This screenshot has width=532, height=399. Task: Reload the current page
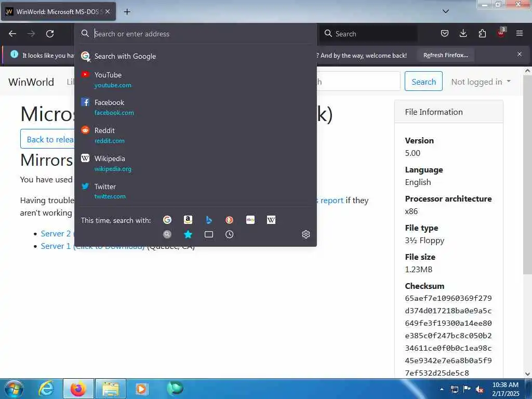[50, 34]
